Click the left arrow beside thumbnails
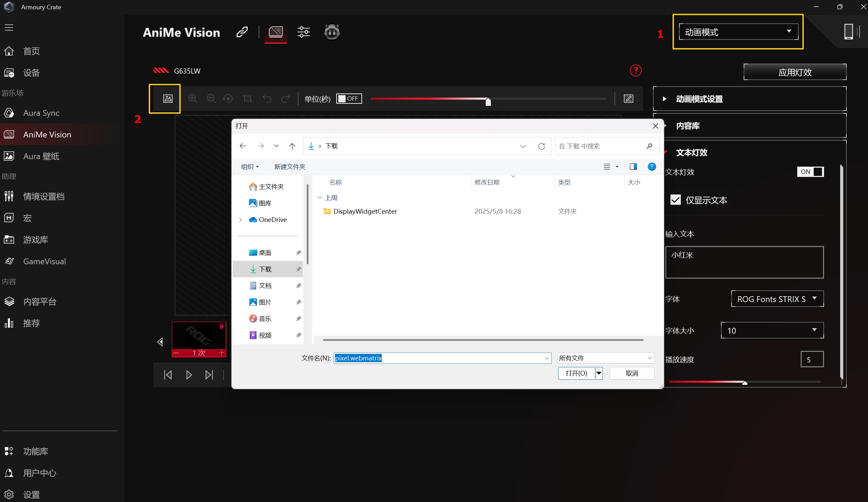Viewport: 868px width, 502px height. pyautogui.click(x=160, y=342)
